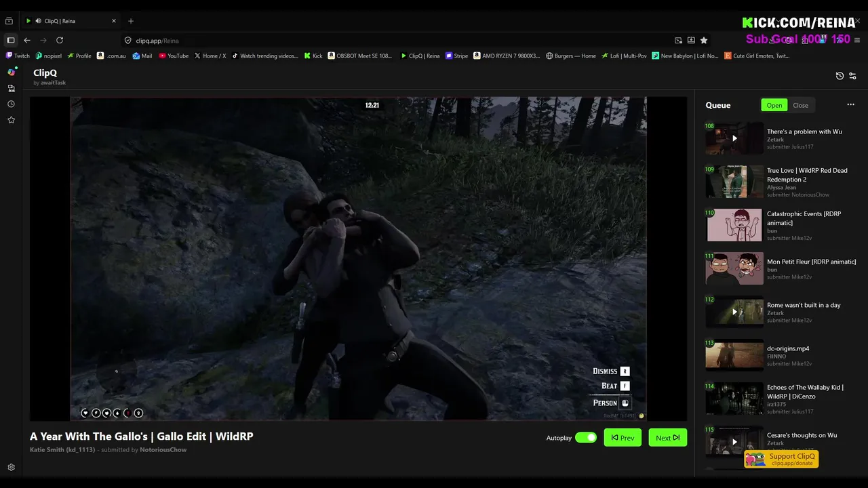Open the Cute Girl Emotes bookmark
The height and width of the screenshot is (488, 868).
tap(757, 56)
